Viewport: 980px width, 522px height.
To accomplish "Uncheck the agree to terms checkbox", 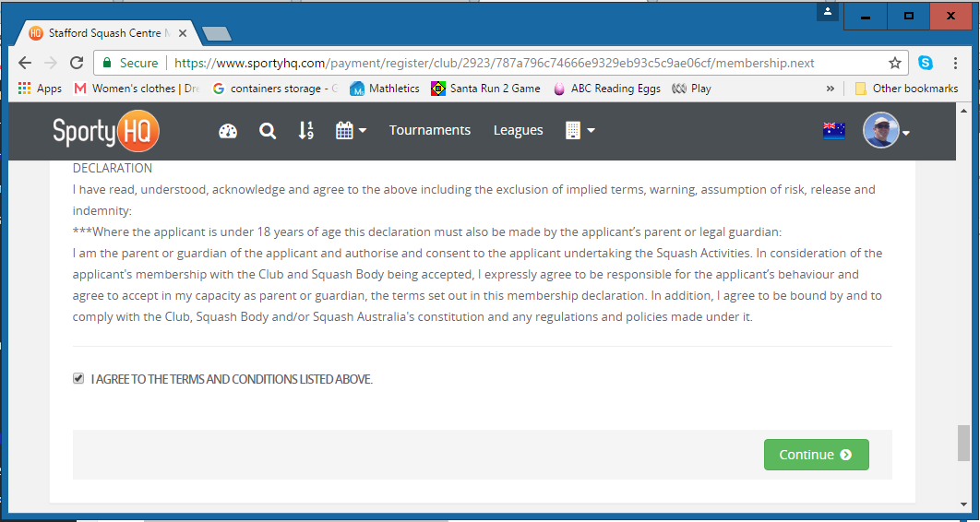I will click(x=78, y=378).
